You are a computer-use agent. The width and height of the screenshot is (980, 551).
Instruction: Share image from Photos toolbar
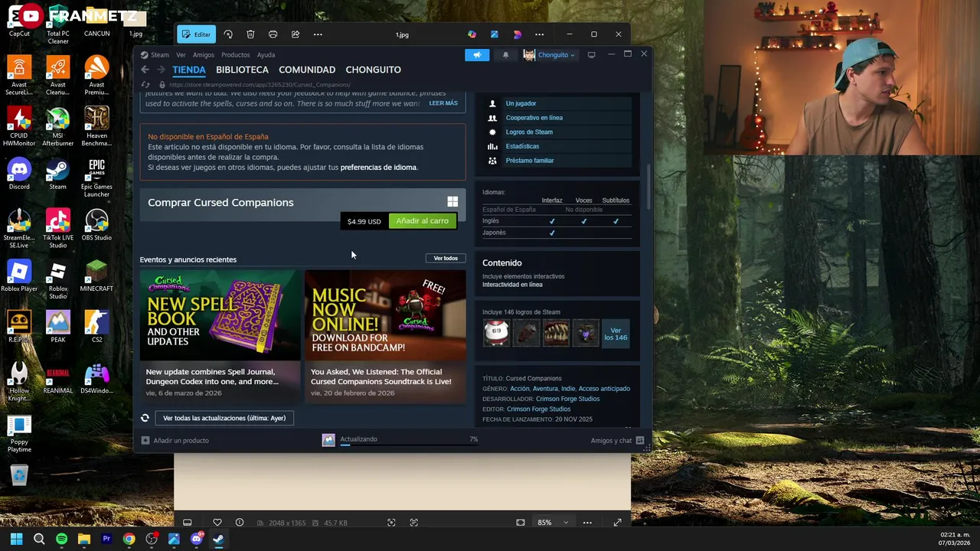(296, 34)
